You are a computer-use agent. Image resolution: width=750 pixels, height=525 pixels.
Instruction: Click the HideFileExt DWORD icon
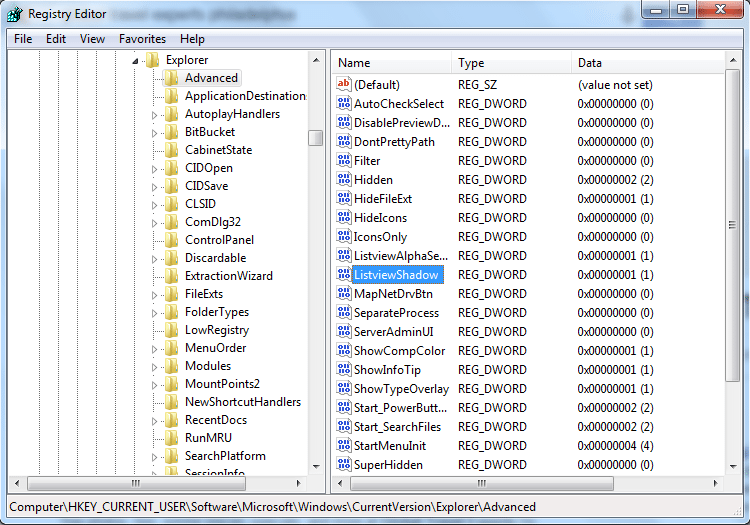tap(344, 198)
